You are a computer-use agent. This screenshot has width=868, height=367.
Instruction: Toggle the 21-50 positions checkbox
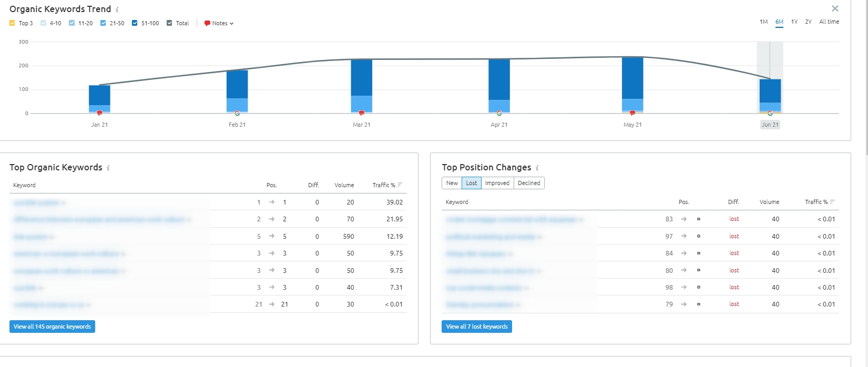[103, 23]
